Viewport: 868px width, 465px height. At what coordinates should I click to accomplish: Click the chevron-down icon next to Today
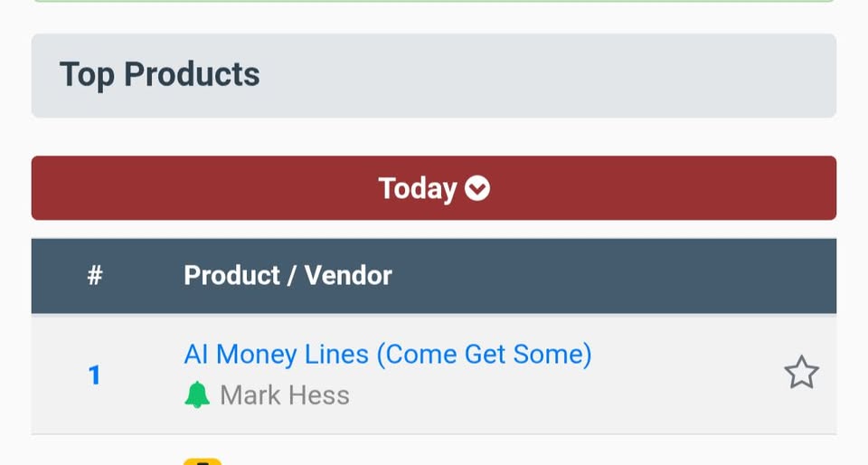point(477,188)
